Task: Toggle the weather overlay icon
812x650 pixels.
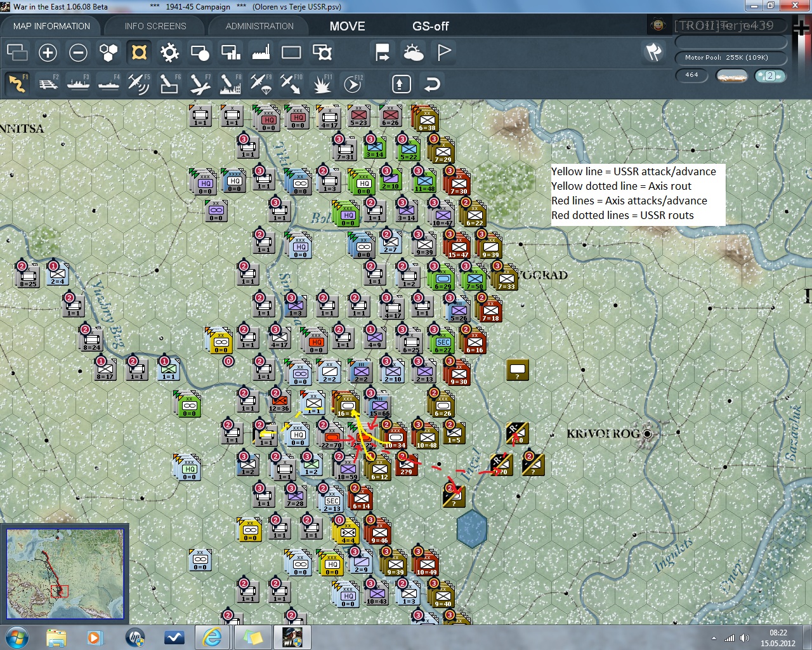Action: click(x=414, y=53)
